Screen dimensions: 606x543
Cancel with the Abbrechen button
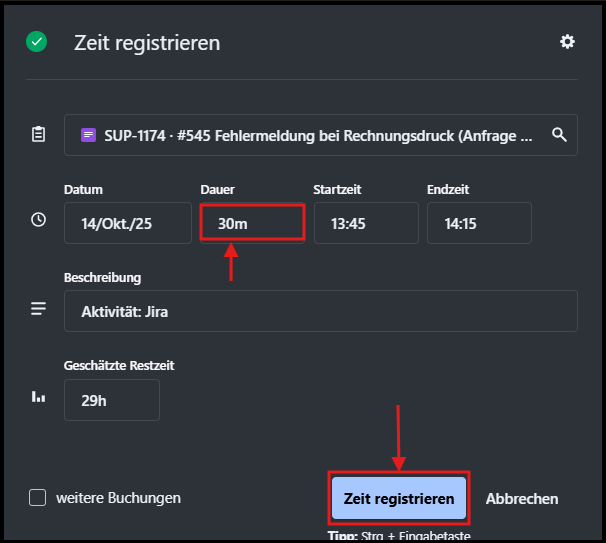pos(522,498)
